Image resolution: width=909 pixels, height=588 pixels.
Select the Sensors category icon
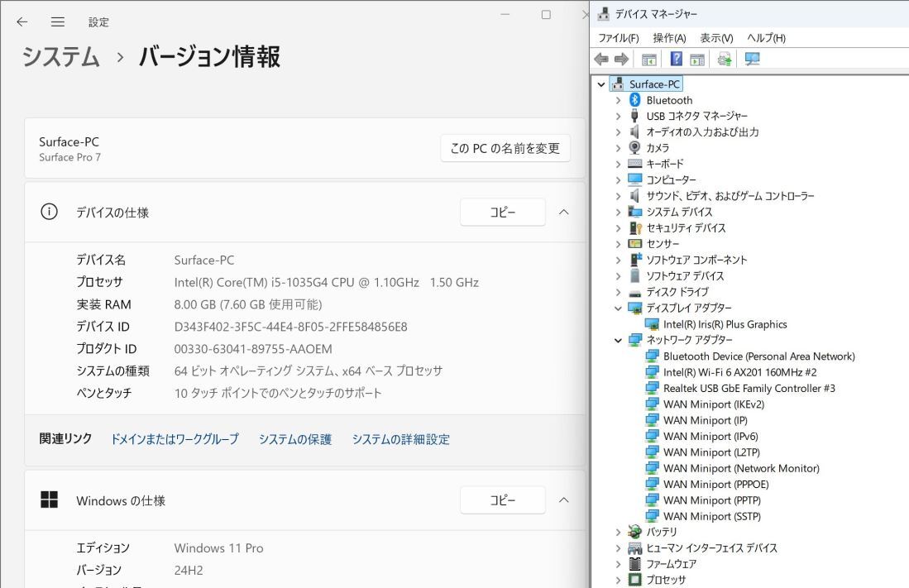[x=634, y=243]
